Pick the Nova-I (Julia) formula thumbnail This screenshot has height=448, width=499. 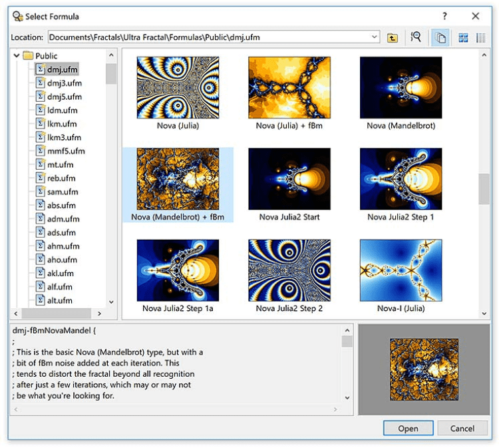tap(401, 271)
